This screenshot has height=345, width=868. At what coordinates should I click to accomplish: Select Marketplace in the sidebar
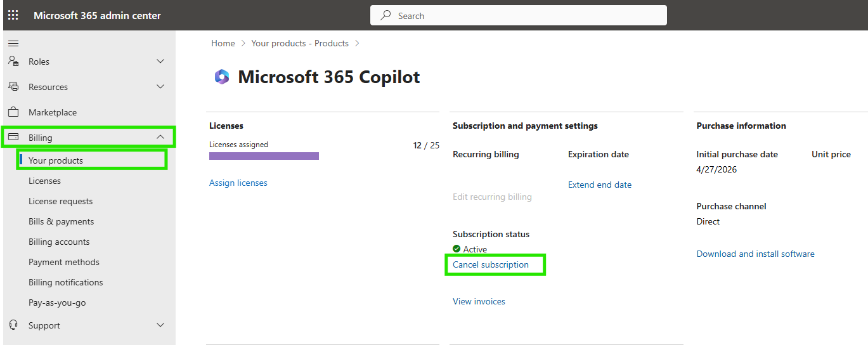(53, 112)
